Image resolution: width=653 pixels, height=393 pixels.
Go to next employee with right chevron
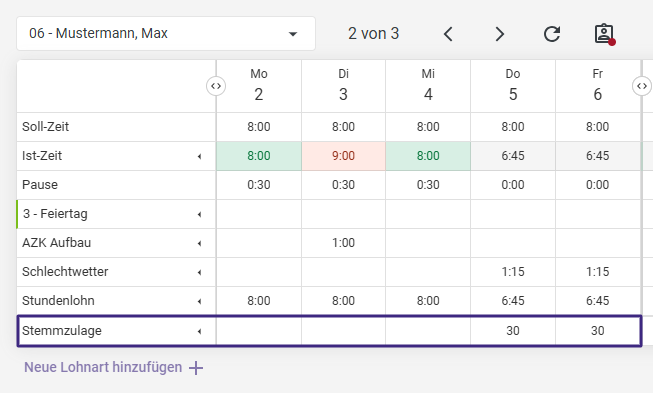[x=500, y=34]
